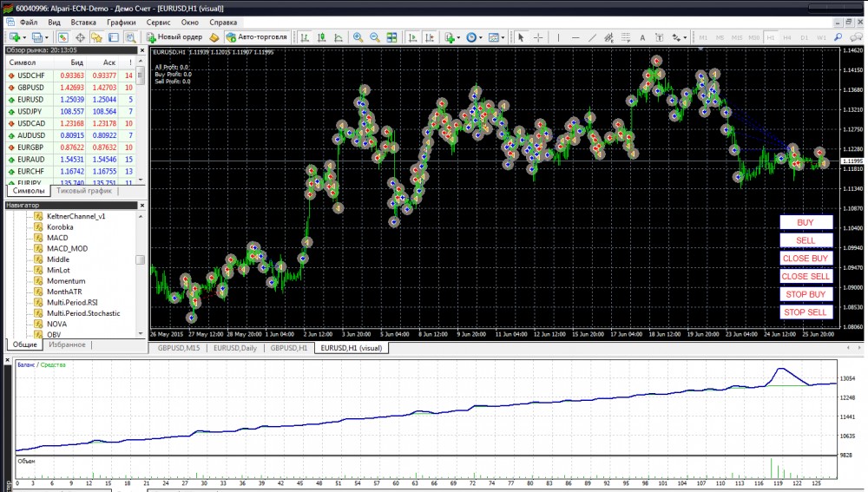Viewport: 868px width, 492px height.
Task: Select the horizontal line drawing tool
Action: (x=575, y=37)
